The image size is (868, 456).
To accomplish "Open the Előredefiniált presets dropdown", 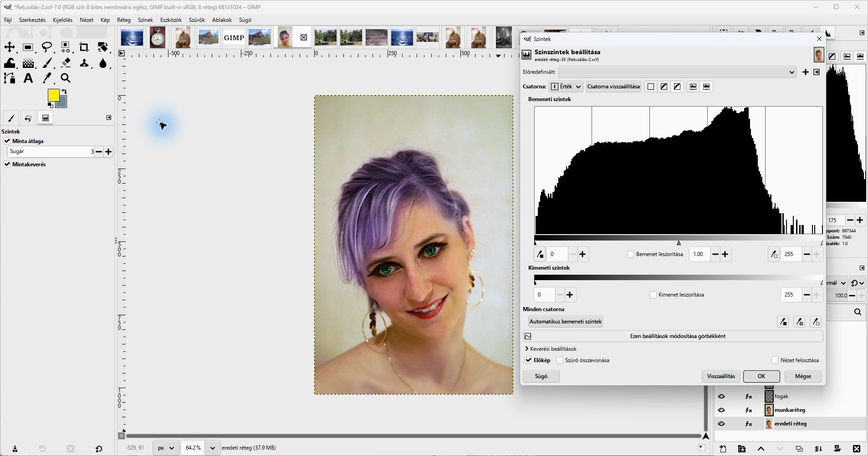I will coord(677,72).
